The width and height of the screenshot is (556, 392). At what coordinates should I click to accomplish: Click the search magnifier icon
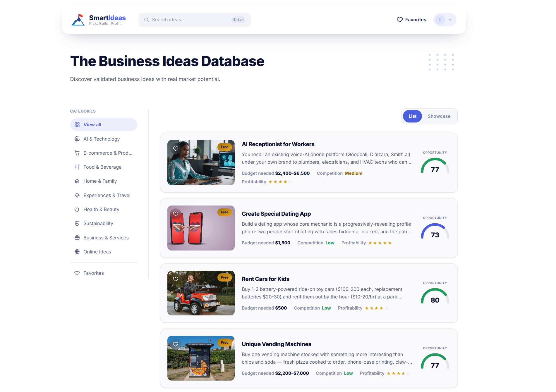(146, 20)
